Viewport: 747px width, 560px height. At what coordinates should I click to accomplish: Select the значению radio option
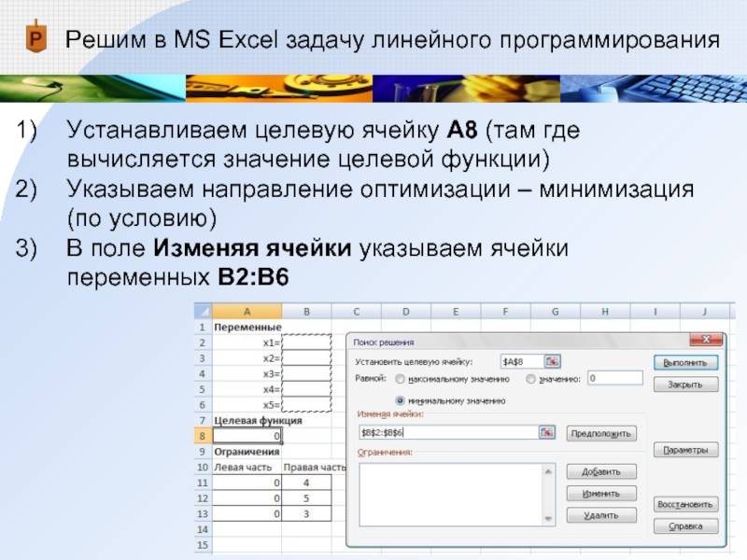tap(530, 379)
